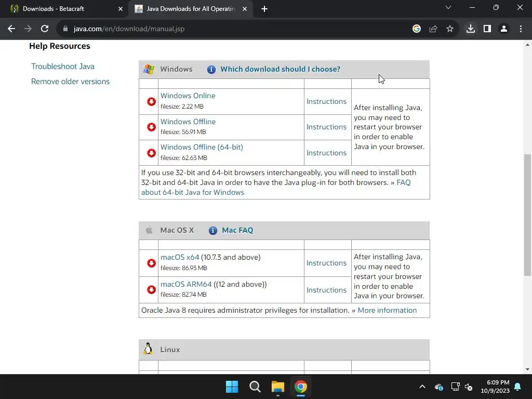
Task: Open the clock showing 6:09 PM
Action: click(495, 387)
